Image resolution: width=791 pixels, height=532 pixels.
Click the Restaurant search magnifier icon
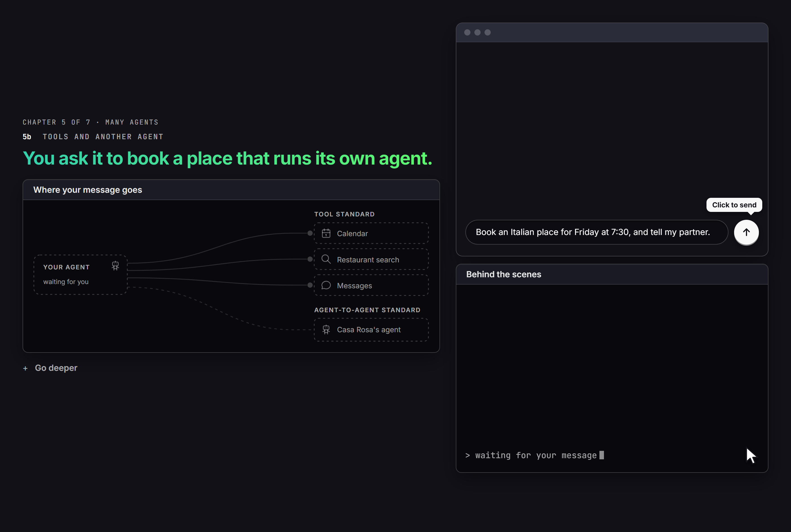click(326, 259)
